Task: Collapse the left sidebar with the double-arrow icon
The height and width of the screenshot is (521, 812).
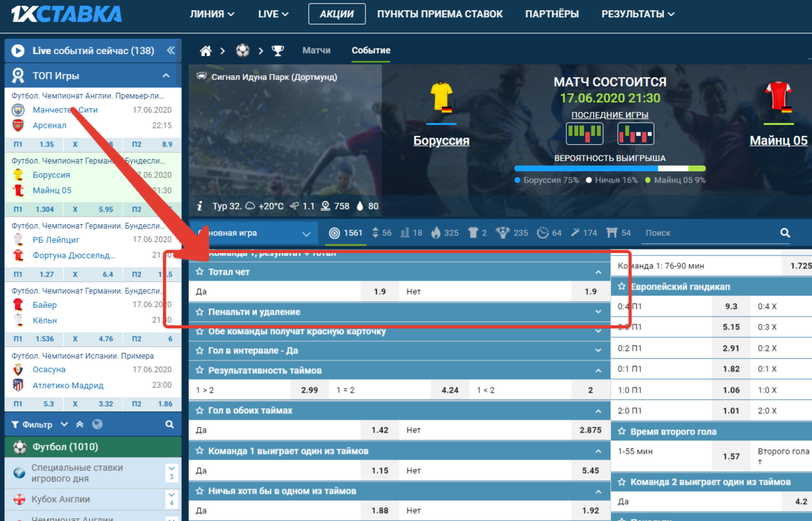Action: pyautogui.click(x=171, y=51)
